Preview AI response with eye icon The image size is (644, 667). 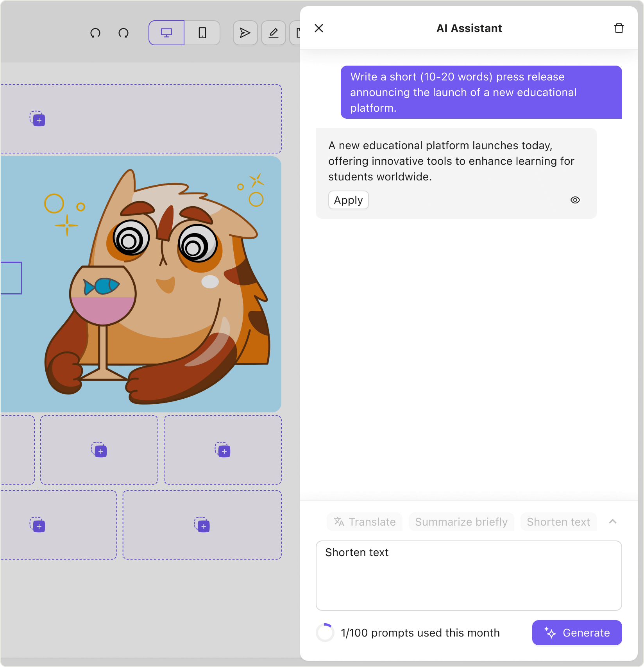[x=575, y=200]
